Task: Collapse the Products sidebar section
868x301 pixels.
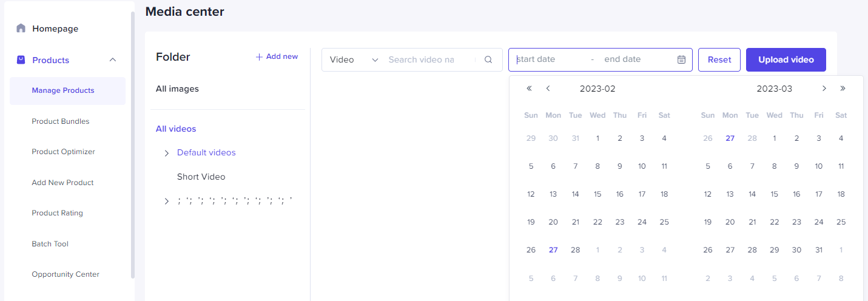Action: click(x=113, y=60)
